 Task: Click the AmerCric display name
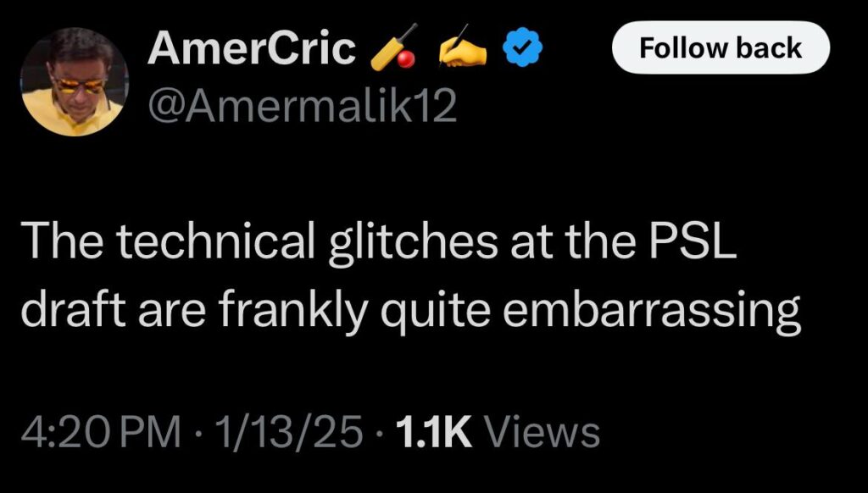[x=251, y=50]
